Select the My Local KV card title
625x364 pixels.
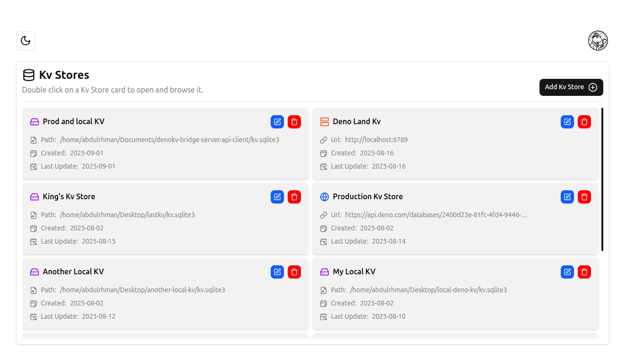pos(354,272)
